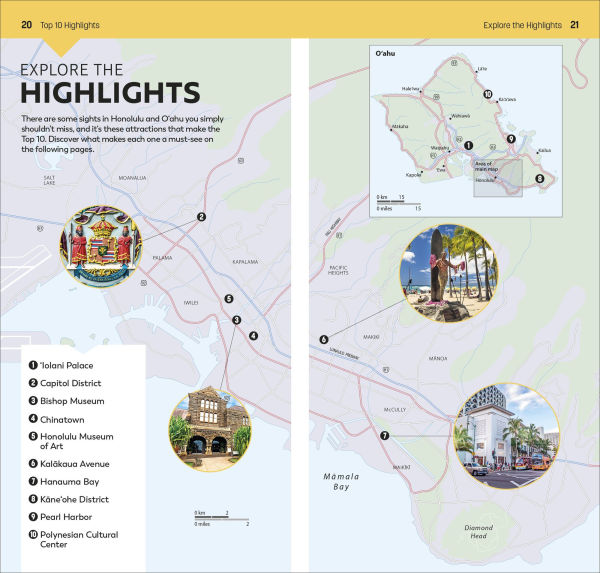This screenshot has width=600, height=573.
Task: Open Polynesian Cultural Center legend entry
Action: tap(78, 540)
